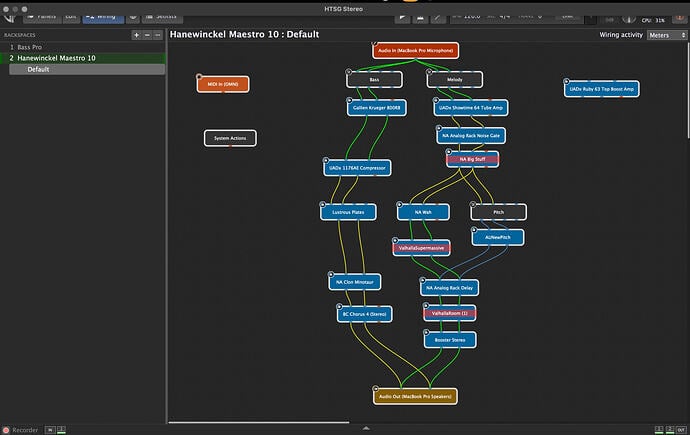This screenshot has height=435, width=690.
Task: Click the vertical scrollbar at the canvas right edge
Action: 688,91
